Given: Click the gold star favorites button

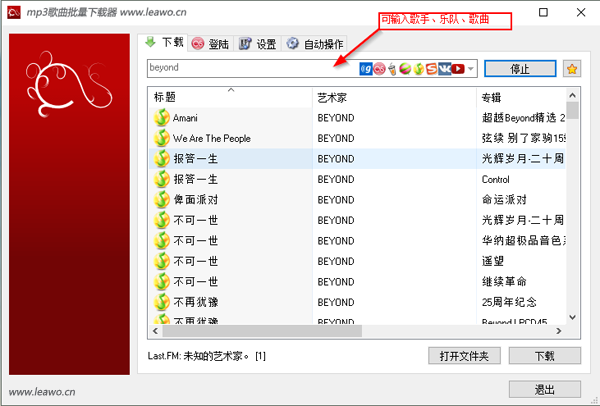Looking at the screenshot, I should point(572,69).
